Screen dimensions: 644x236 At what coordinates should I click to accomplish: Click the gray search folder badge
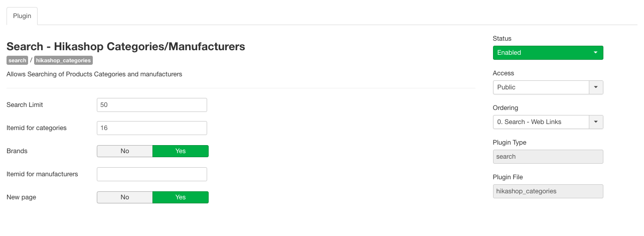tap(17, 60)
